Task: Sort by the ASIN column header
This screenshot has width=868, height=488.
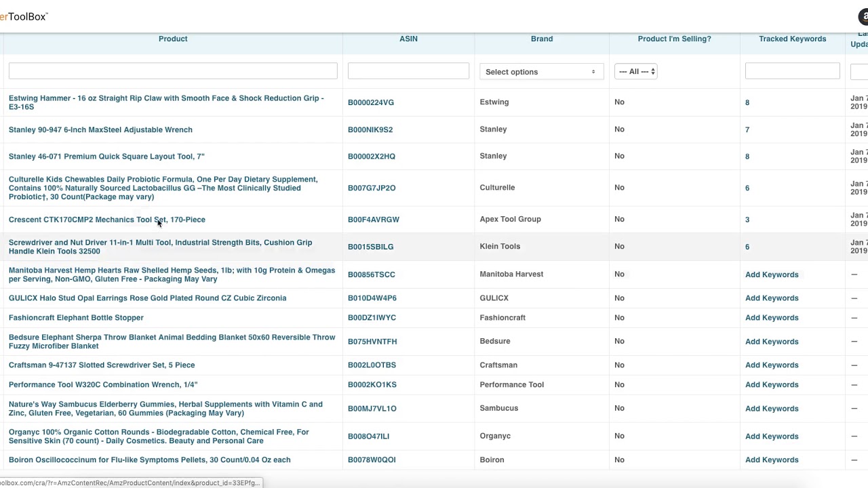Action: pyautogui.click(x=408, y=39)
